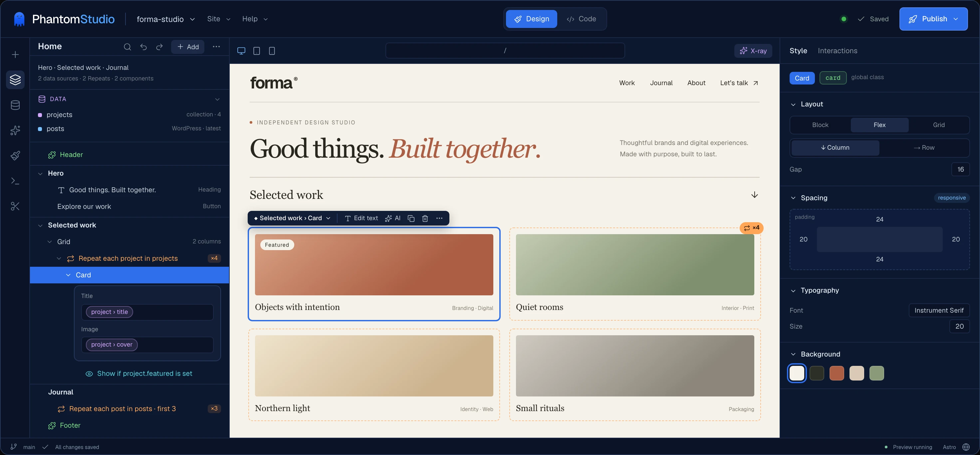Switch to desktop viewport preview
The image size is (980, 455).
[241, 51]
